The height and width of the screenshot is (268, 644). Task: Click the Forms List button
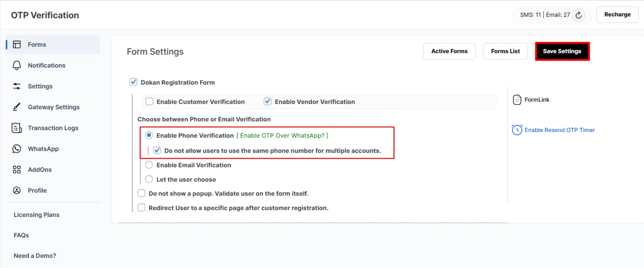[505, 51]
